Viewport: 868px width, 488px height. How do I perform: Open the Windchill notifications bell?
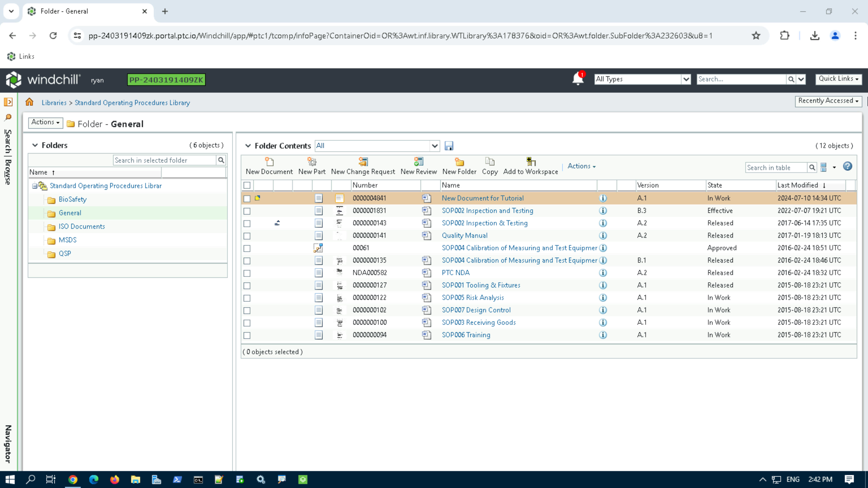tap(577, 79)
